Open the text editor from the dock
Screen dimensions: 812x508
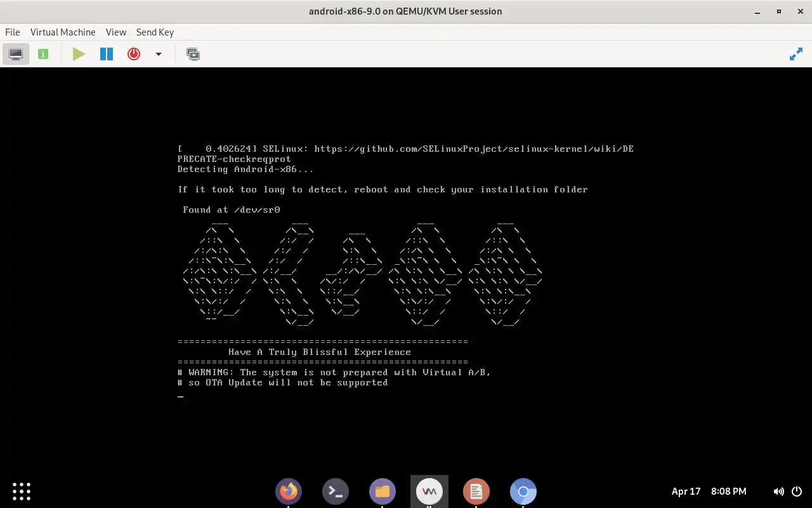(476, 491)
